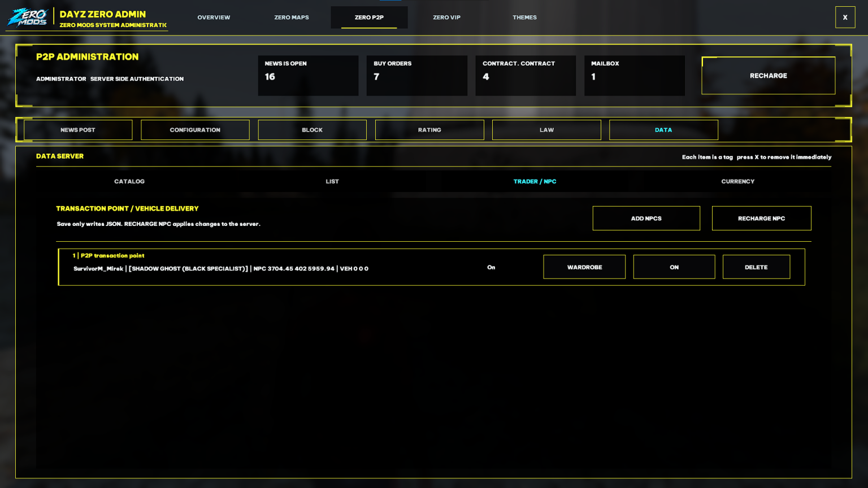The image size is (868, 488).
Task: Open the News Post section
Action: click(x=78, y=130)
